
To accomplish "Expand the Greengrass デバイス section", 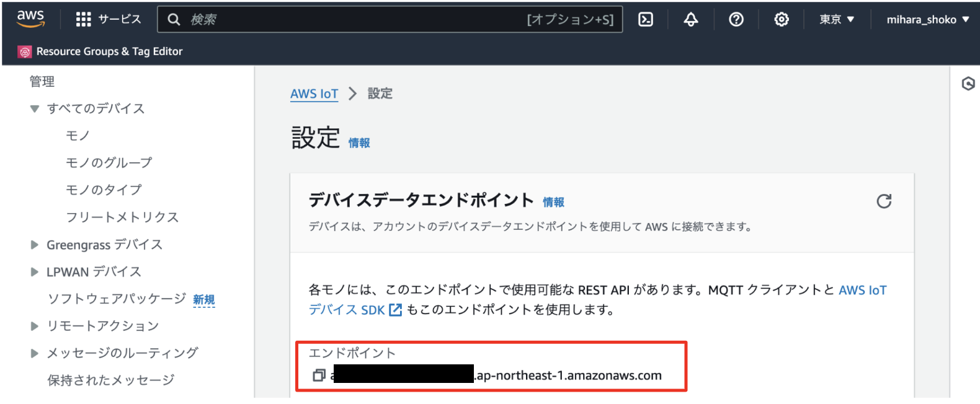I will click(35, 245).
